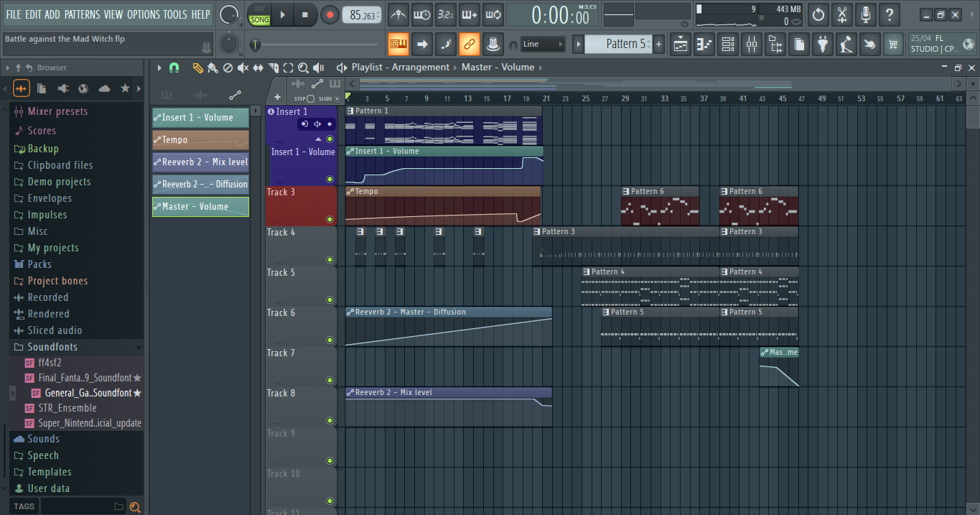This screenshot has height=515, width=980.
Task: Click the arrow left of Pattern 5
Action: click(578, 44)
